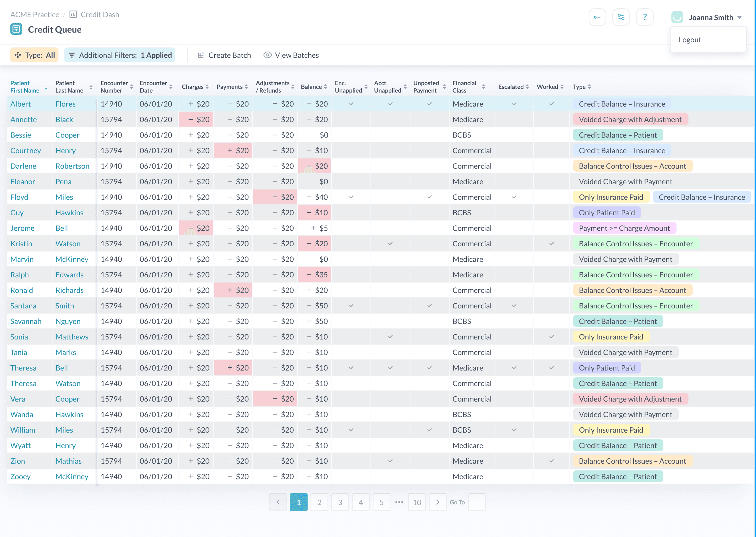Sort by Unposted Payment arrows

[444, 87]
